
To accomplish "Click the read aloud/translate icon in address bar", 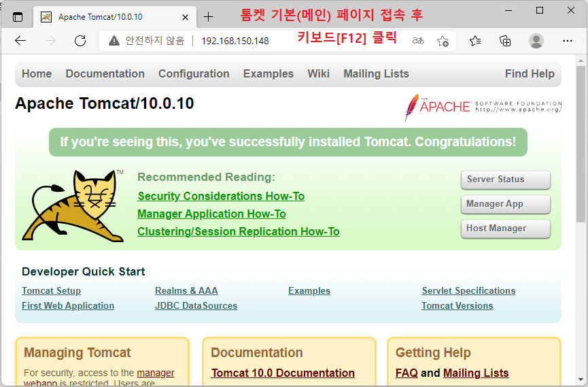I will 418,41.
